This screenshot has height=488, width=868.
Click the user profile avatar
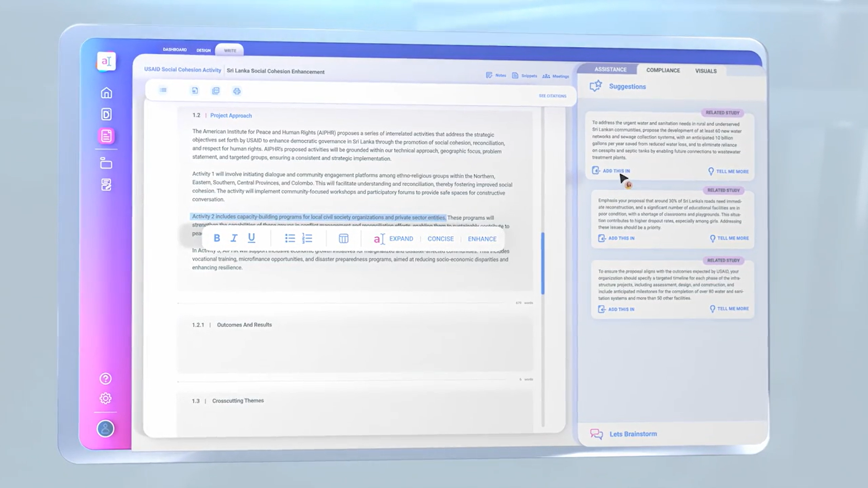(x=105, y=428)
